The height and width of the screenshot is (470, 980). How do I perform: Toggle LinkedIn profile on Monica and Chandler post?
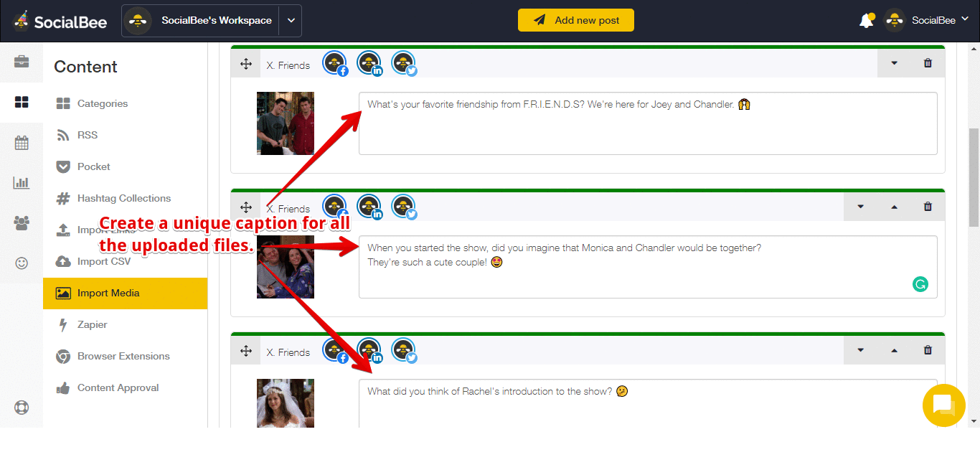[x=369, y=207]
